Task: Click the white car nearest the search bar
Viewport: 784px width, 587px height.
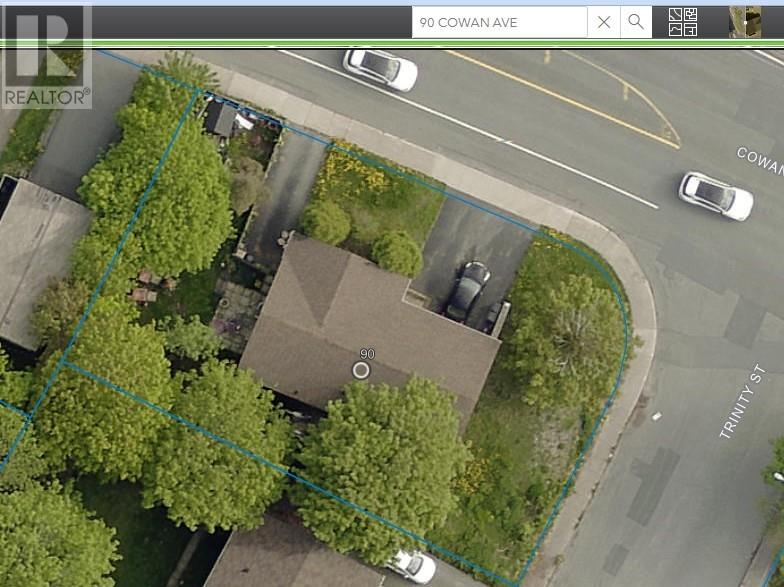Action: (x=380, y=69)
